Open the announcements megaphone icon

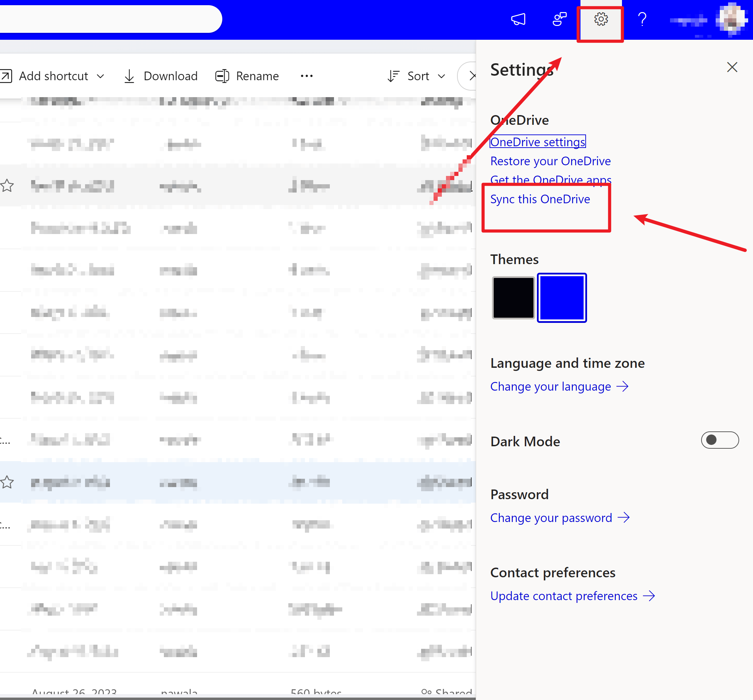click(518, 19)
